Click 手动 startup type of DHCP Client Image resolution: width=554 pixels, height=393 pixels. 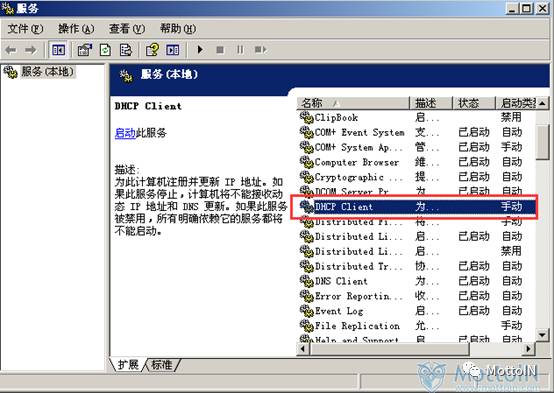tap(511, 206)
